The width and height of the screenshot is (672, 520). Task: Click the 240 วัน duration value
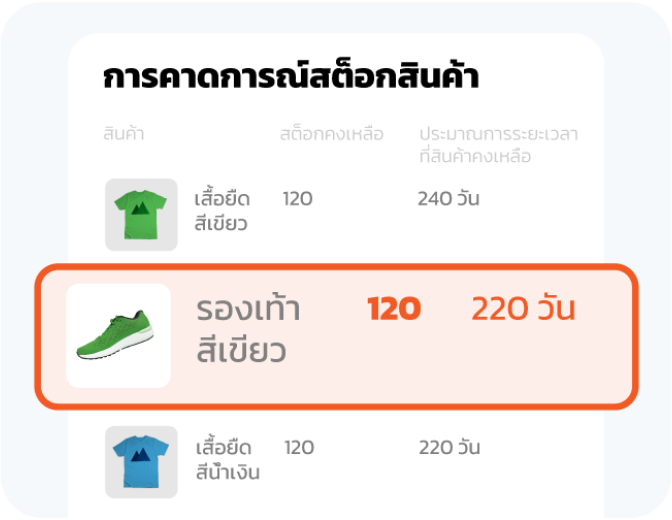[x=448, y=198]
